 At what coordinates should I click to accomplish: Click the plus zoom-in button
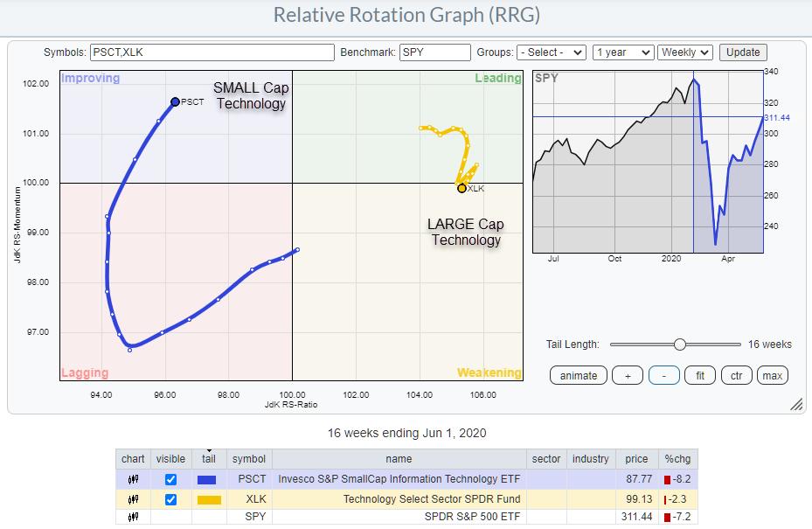point(627,375)
